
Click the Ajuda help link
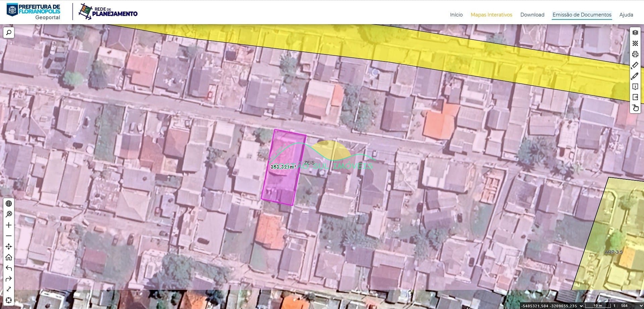[x=626, y=15]
